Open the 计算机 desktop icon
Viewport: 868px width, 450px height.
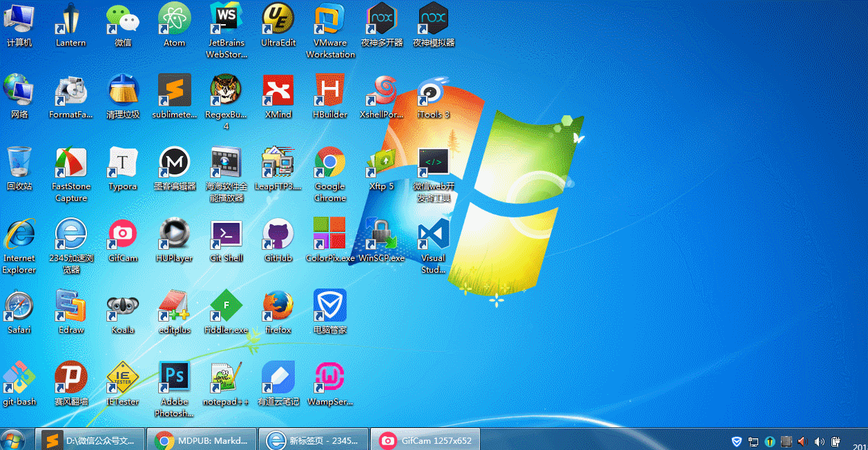tap(19, 25)
